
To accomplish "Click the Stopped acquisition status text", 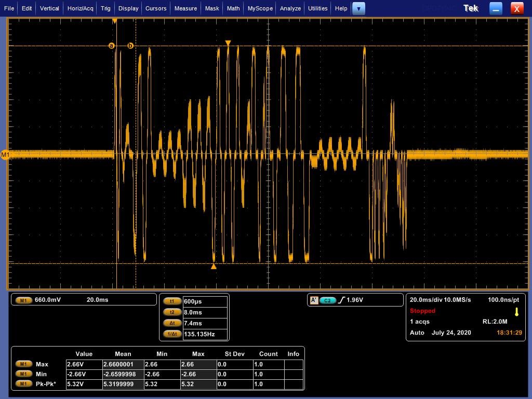I will click(422, 311).
